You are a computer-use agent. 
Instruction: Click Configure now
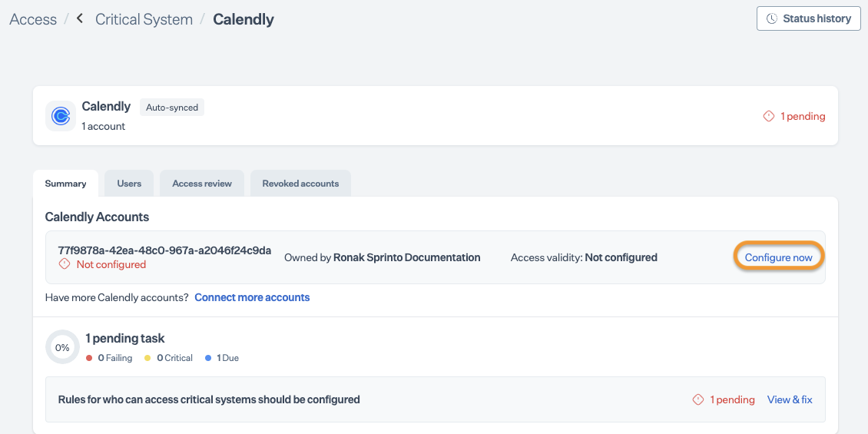coord(778,257)
